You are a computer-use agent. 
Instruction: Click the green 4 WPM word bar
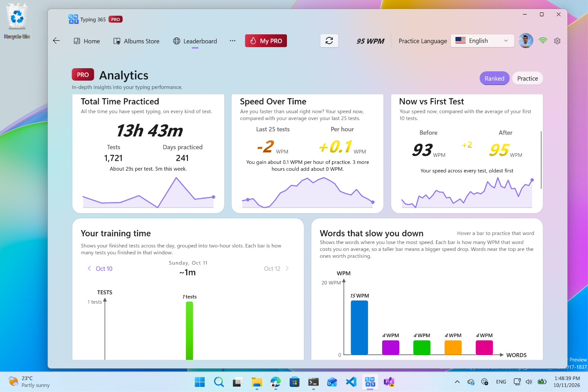click(x=422, y=347)
